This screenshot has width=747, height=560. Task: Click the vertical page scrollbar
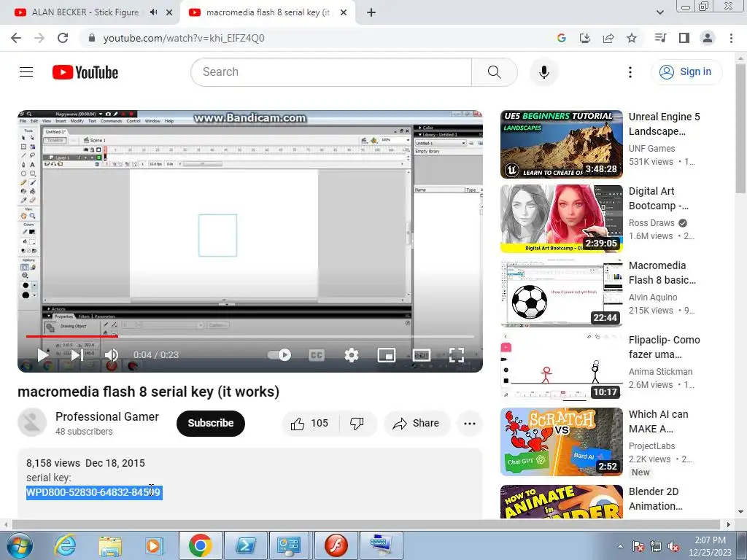[x=741, y=128]
